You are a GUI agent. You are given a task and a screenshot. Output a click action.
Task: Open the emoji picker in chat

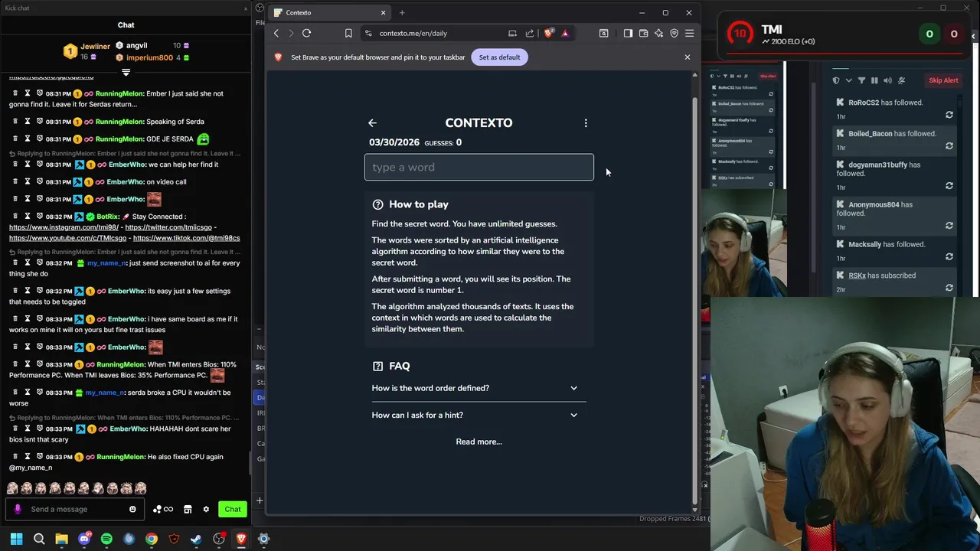[132, 509]
